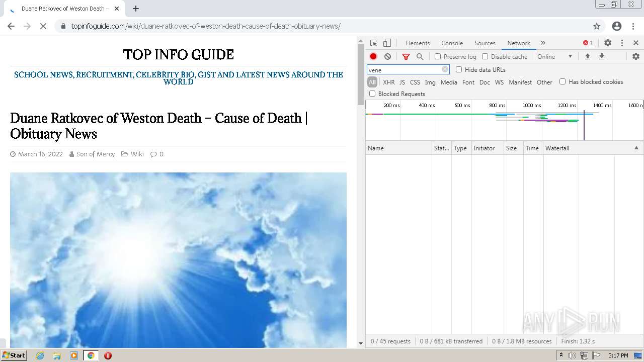Open File Explorer from taskbar
The height and width of the screenshot is (362, 644).
coord(57,355)
